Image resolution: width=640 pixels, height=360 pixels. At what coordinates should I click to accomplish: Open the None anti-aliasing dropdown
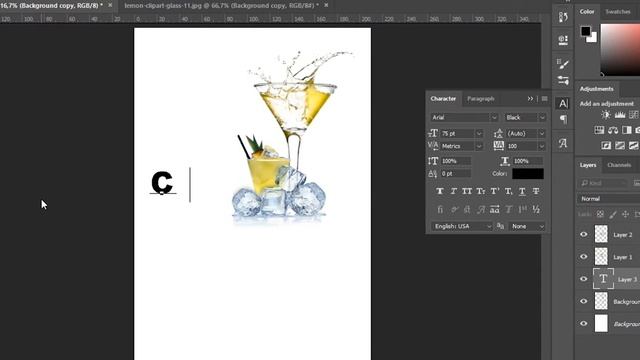(527, 226)
